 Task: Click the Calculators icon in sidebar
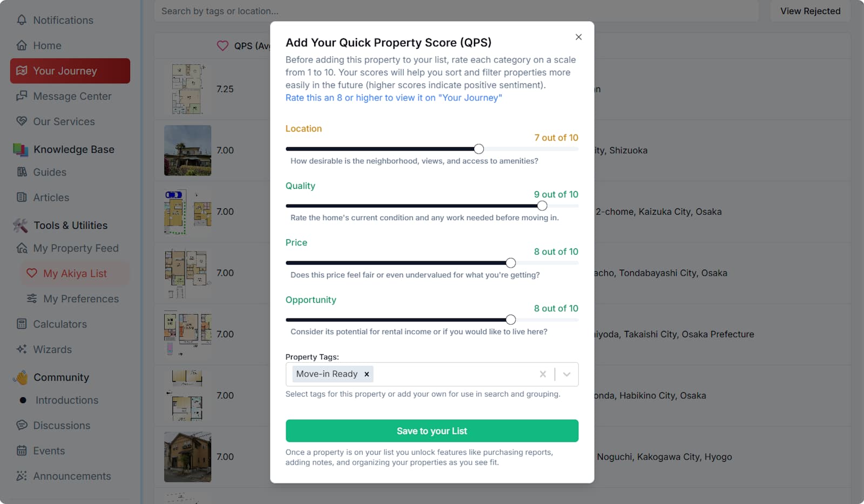tap(22, 324)
